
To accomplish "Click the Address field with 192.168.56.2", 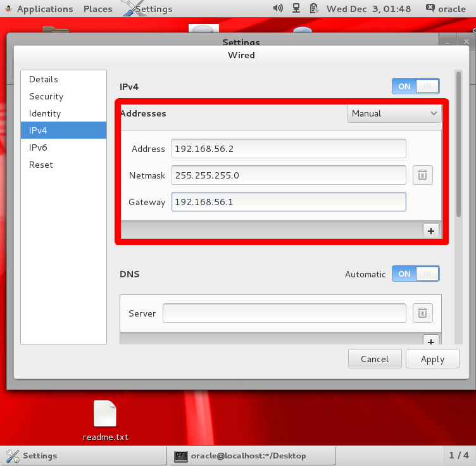I will pos(289,148).
